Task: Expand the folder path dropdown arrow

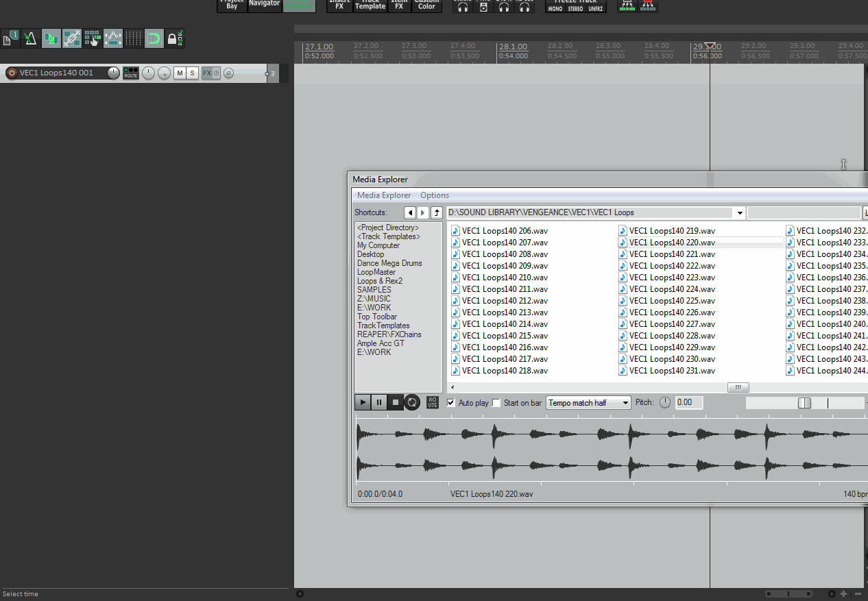Action: click(740, 213)
